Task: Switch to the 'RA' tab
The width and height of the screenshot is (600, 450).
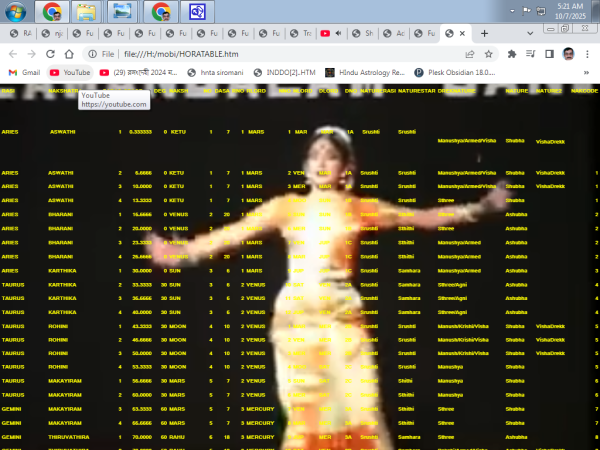Action: click(20, 32)
